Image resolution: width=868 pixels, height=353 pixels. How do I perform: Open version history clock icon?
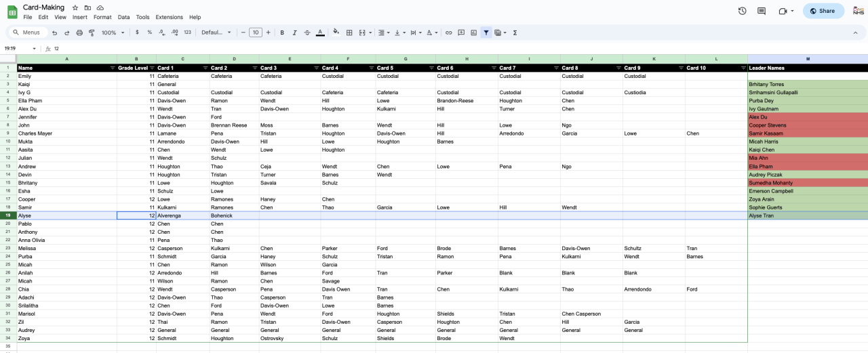point(742,11)
